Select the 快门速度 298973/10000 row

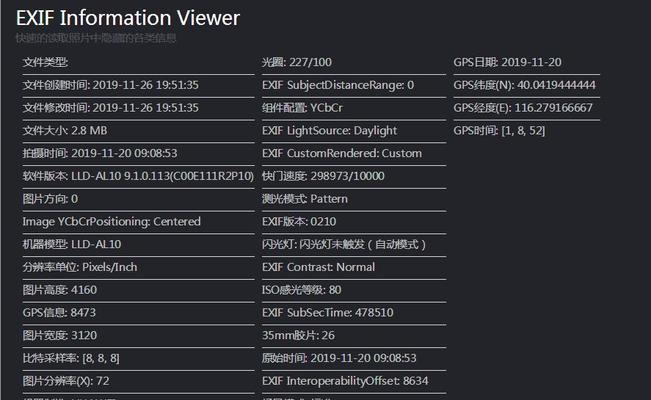point(322,176)
